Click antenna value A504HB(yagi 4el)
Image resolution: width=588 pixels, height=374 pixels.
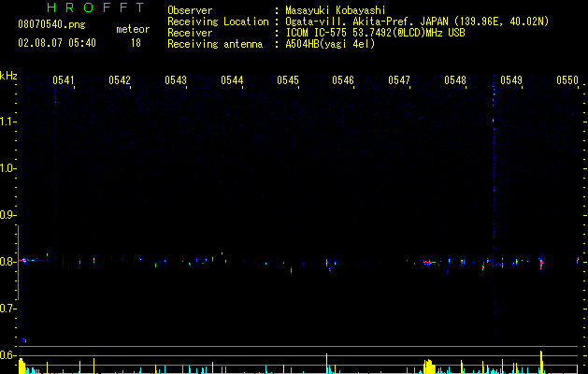click(x=330, y=44)
